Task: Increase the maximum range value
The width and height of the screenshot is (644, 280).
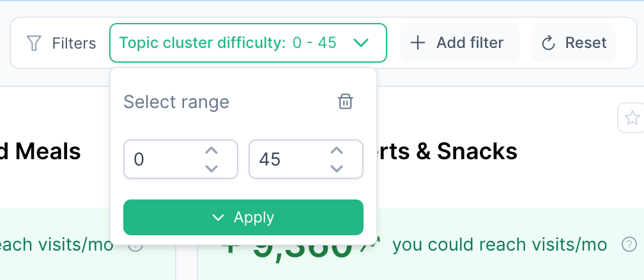Action: click(337, 151)
